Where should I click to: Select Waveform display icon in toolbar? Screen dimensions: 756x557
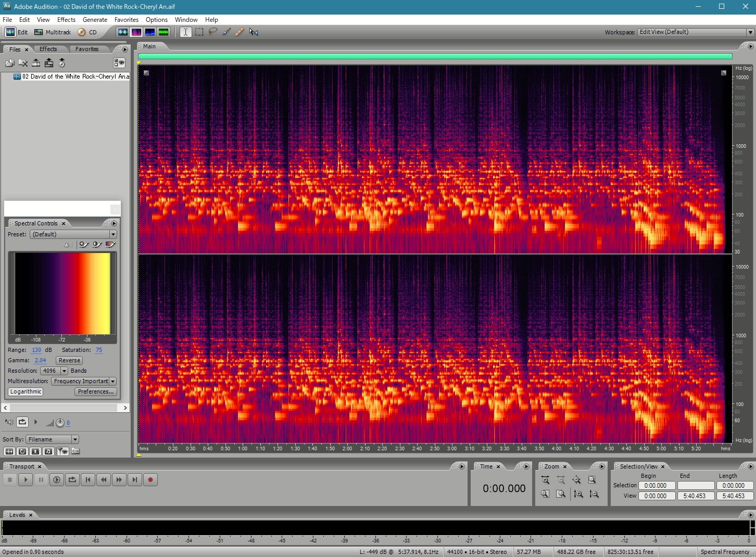122,32
